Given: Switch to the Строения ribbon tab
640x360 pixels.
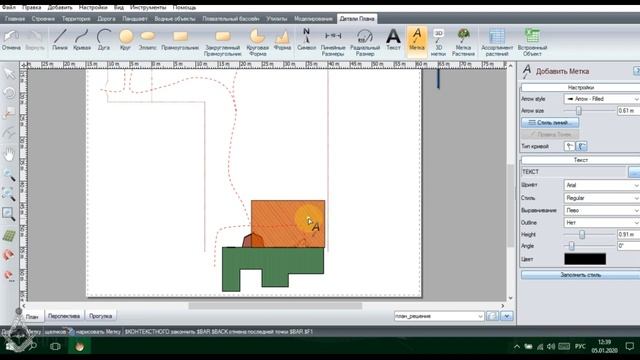Looking at the screenshot, I should click(43, 19).
